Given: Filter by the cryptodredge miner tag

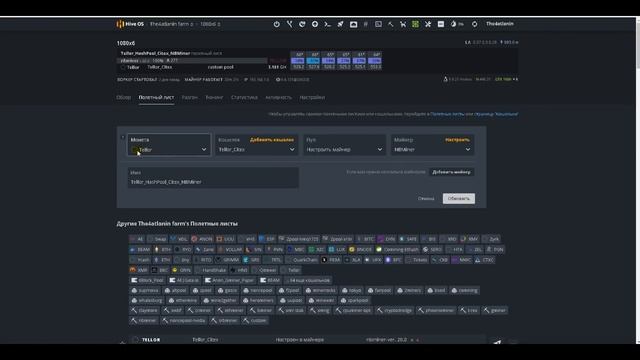Looking at the screenshot, I should [395, 310].
